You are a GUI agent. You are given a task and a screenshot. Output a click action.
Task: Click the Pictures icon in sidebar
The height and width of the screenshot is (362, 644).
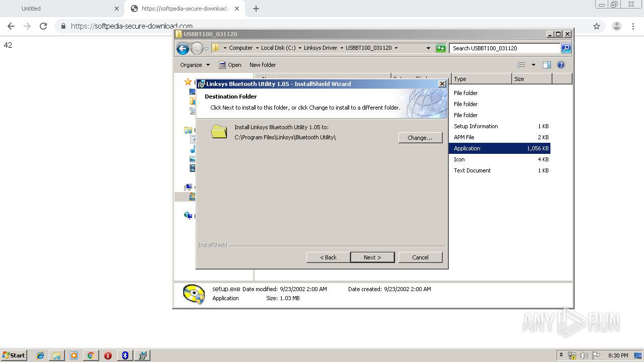[x=193, y=159]
